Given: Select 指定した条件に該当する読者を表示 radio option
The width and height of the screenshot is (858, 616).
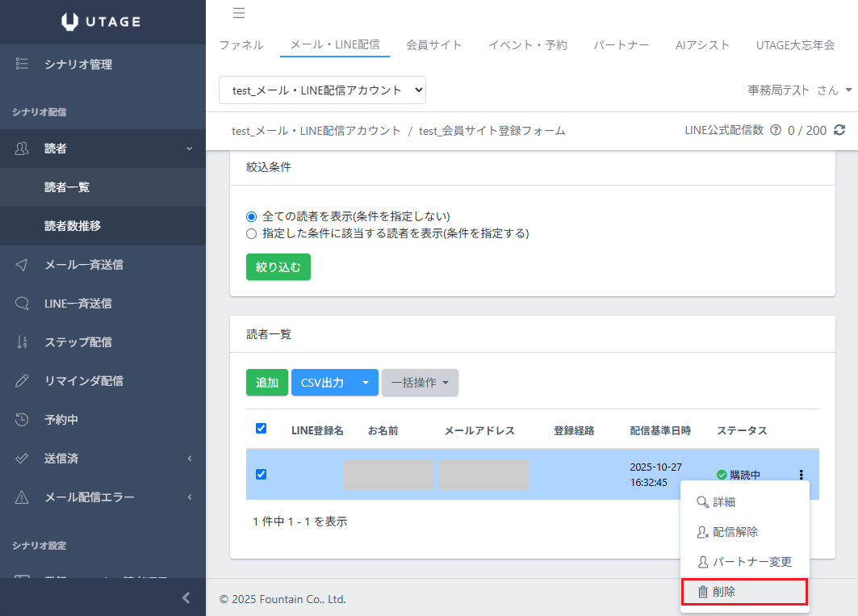Looking at the screenshot, I should (x=251, y=233).
